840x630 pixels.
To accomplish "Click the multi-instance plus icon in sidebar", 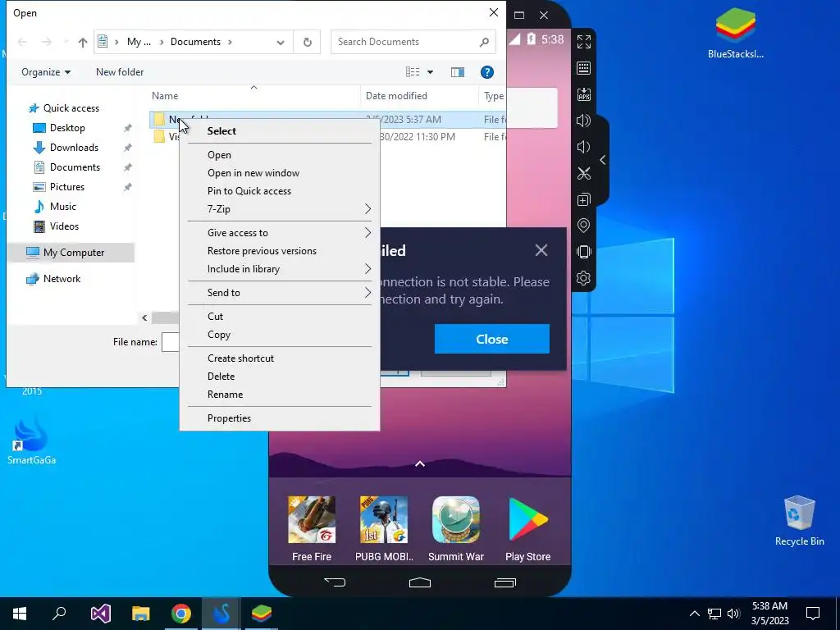I will 583,200.
